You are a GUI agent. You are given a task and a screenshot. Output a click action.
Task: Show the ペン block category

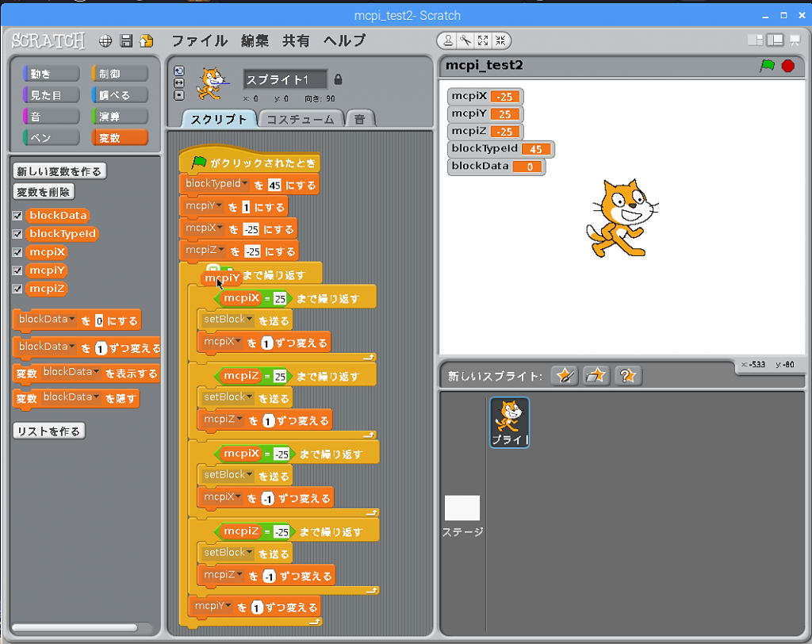point(52,137)
